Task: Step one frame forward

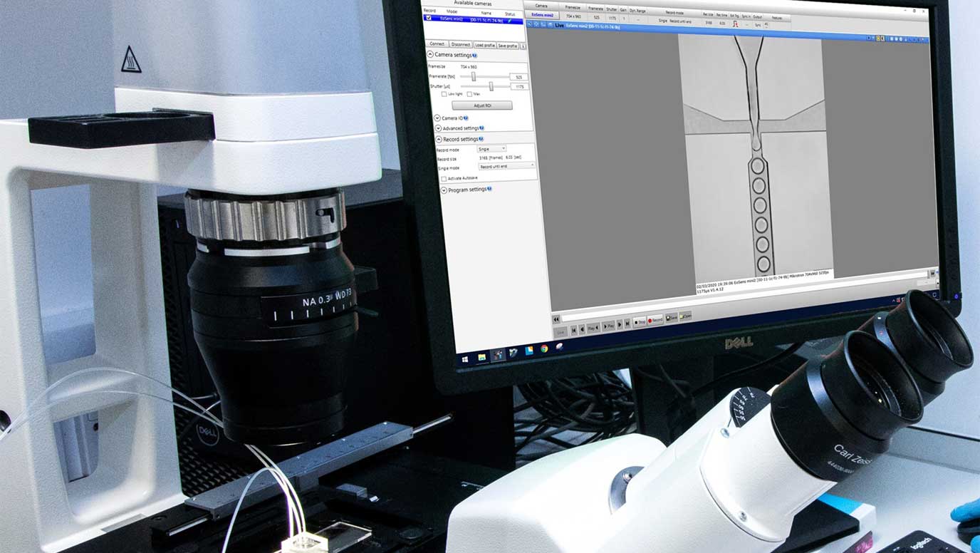Action: 620,324
